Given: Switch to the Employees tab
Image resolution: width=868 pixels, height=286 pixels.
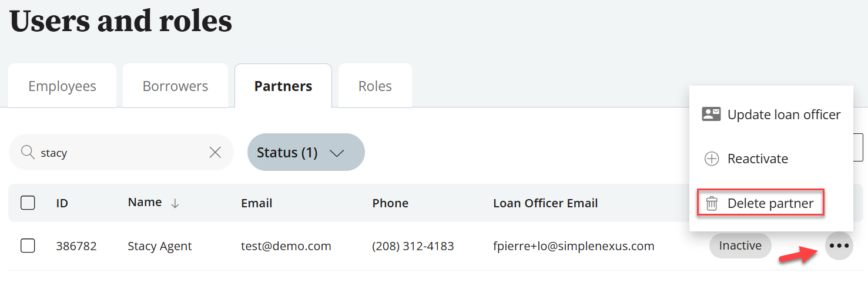Looking at the screenshot, I should pos(62,86).
